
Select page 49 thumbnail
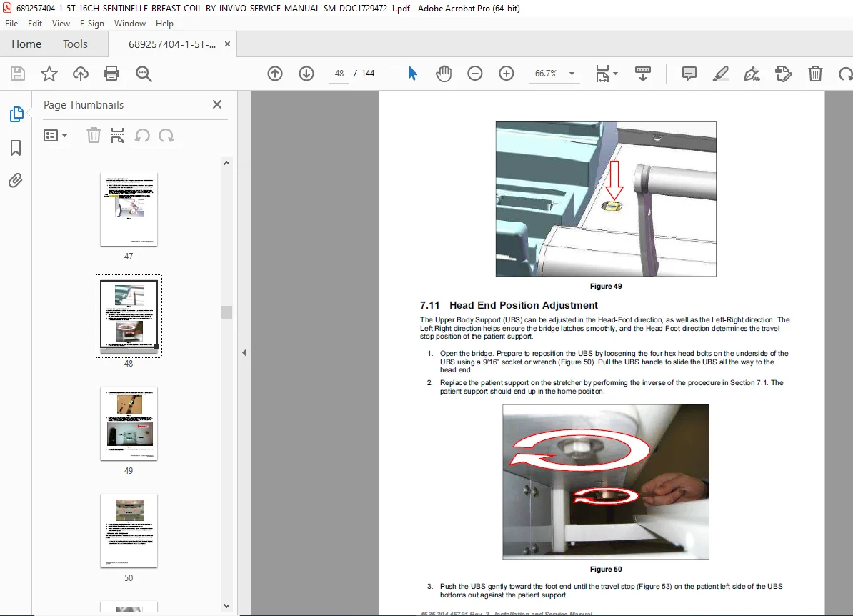coord(129,424)
